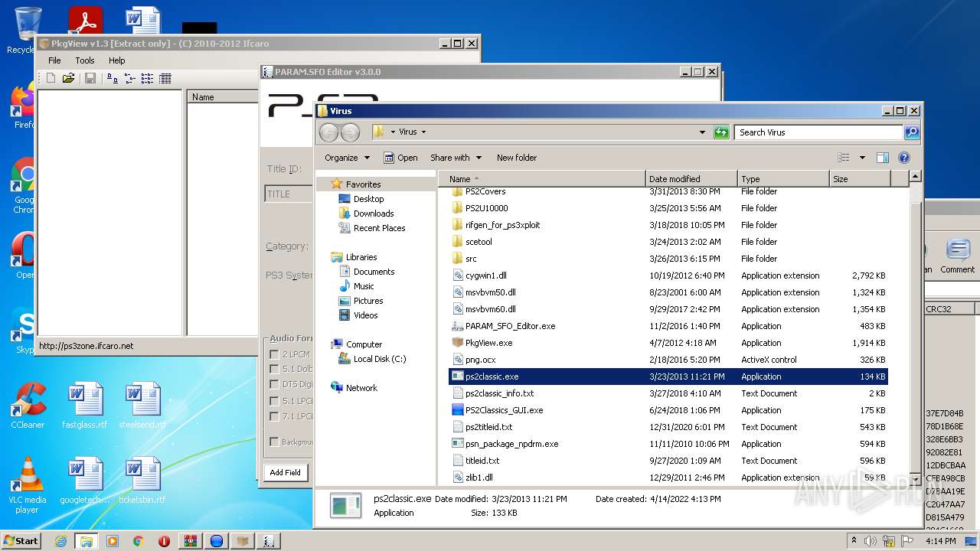The width and height of the screenshot is (980, 551).
Task: Toggle 5.1 Dolby checkbox in SFO Editor
Action: point(274,370)
